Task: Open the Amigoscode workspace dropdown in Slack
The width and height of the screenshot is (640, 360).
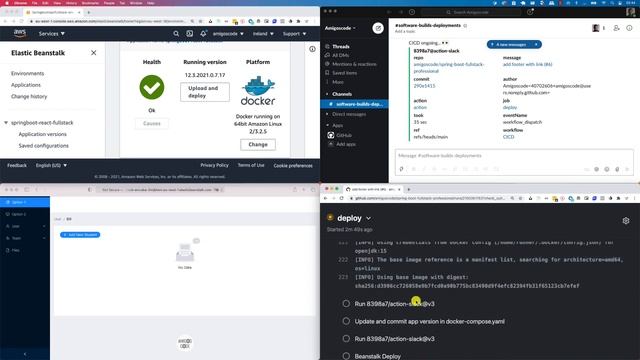Action: point(340,28)
